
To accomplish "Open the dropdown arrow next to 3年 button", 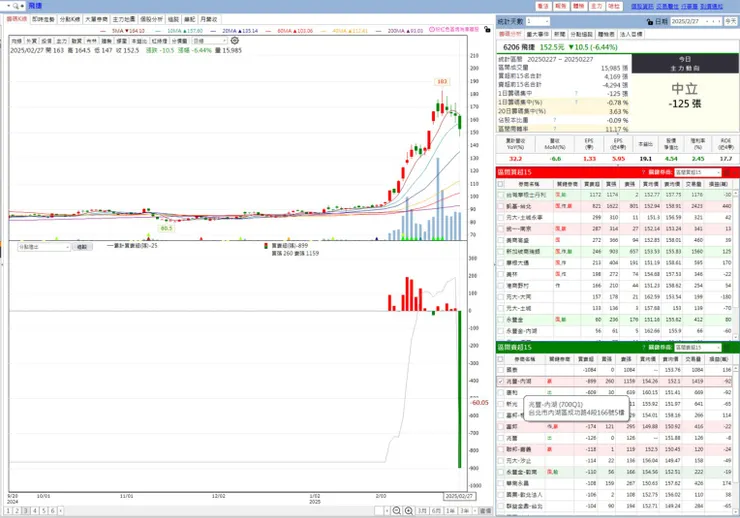I will tap(475, 510).
